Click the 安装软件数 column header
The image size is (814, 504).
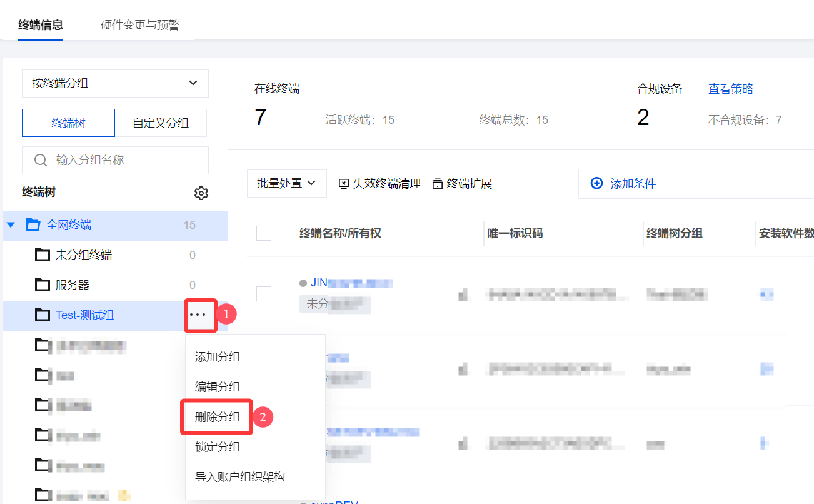point(786,233)
